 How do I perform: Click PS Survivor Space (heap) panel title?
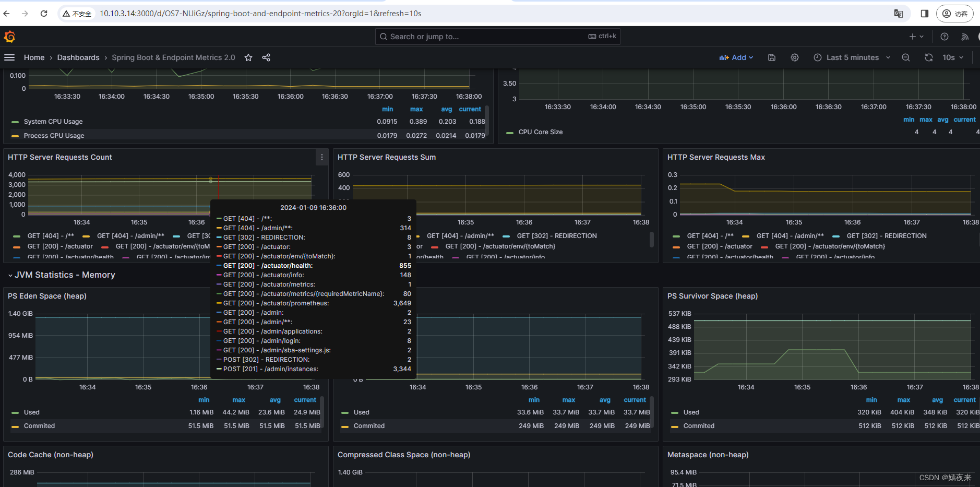point(712,296)
